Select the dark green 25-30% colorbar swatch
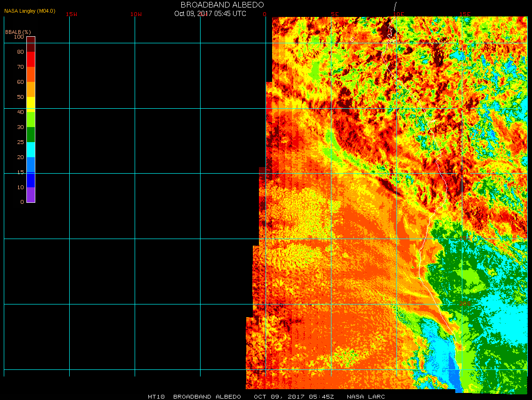532x400 pixels. click(x=31, y=134)
